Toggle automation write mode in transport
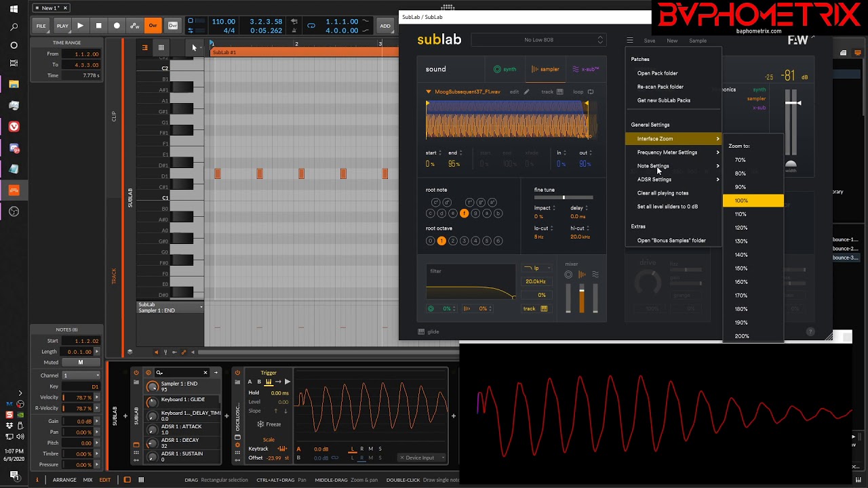 pyautogui.click(x=135, y=26)
